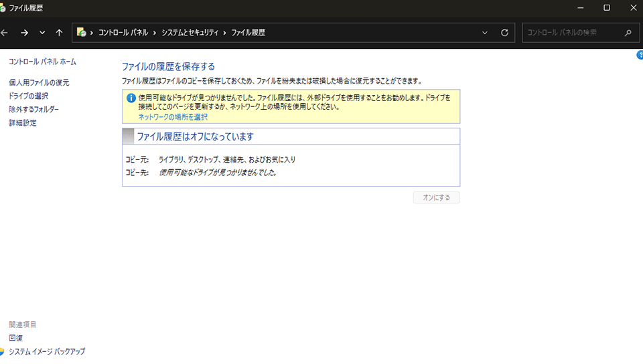Click the back navigation arrow
643x364 pixels.
click(x=4, y=33)
